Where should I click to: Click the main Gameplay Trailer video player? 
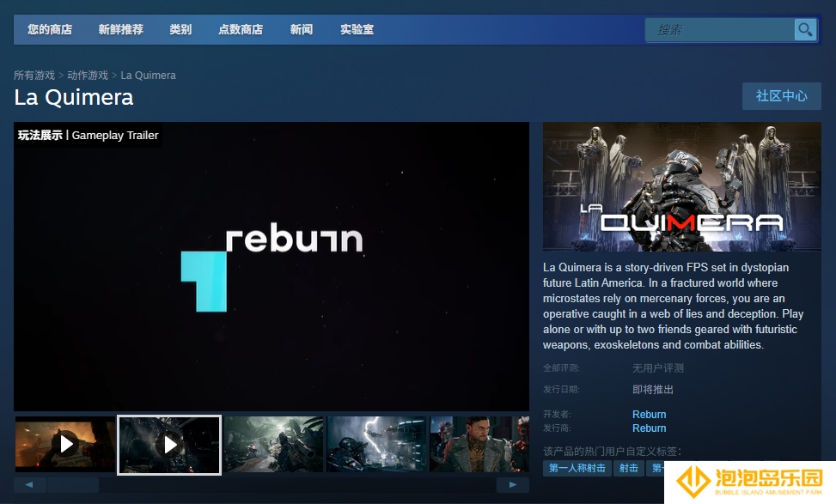coord(272,266)
